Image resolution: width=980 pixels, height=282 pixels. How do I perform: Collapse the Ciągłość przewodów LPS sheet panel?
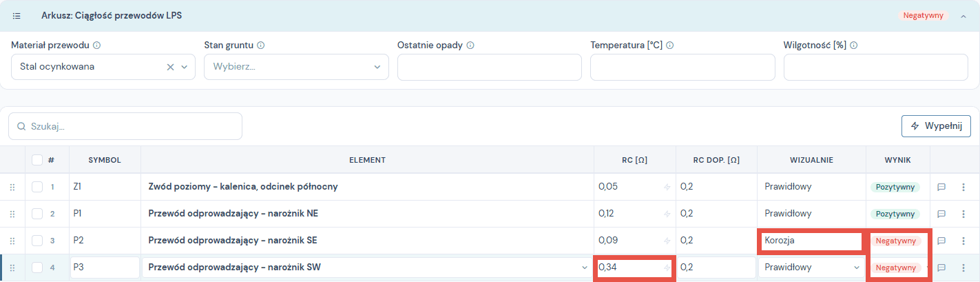coord(963,15)
